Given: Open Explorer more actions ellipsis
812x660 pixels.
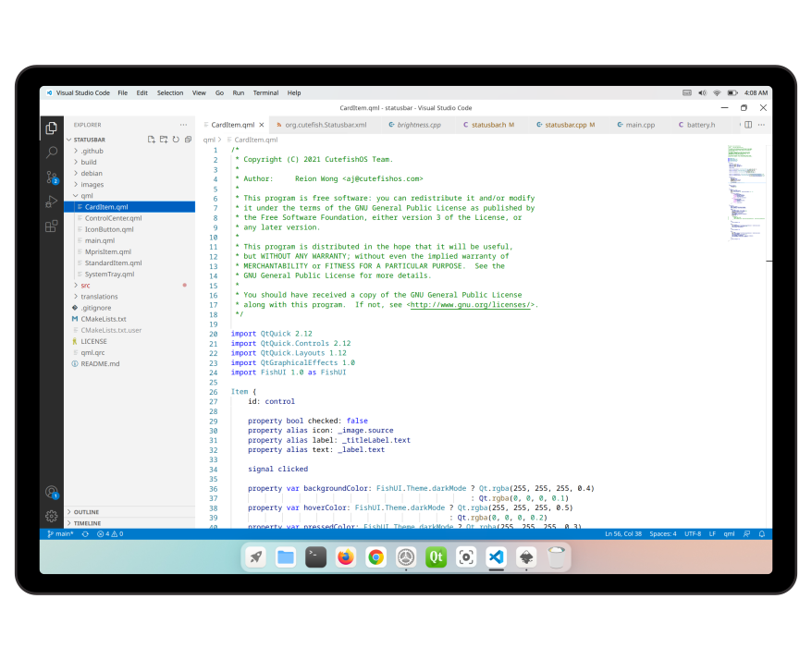Looking at the screenshot, I should click(x=183, y=125).
